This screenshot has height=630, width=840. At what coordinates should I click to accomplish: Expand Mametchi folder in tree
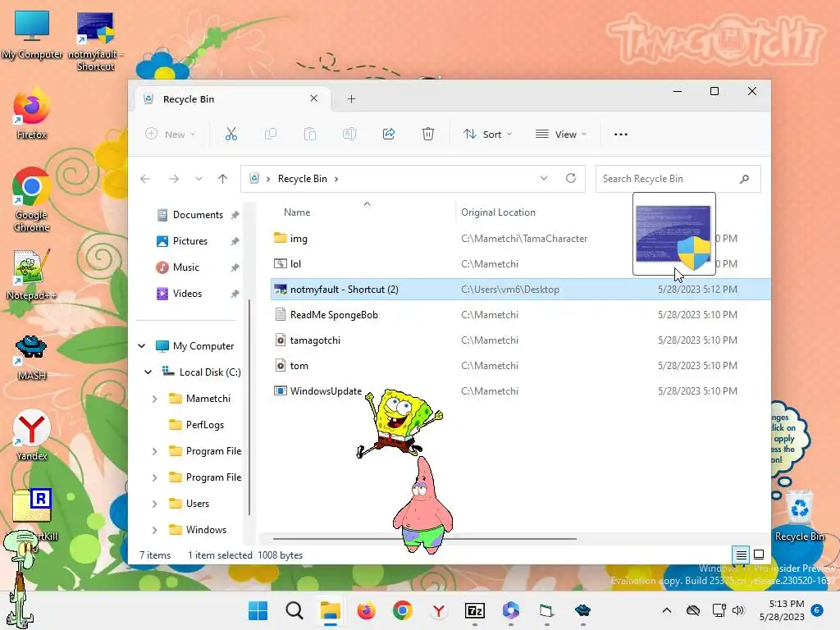(154, 399)
